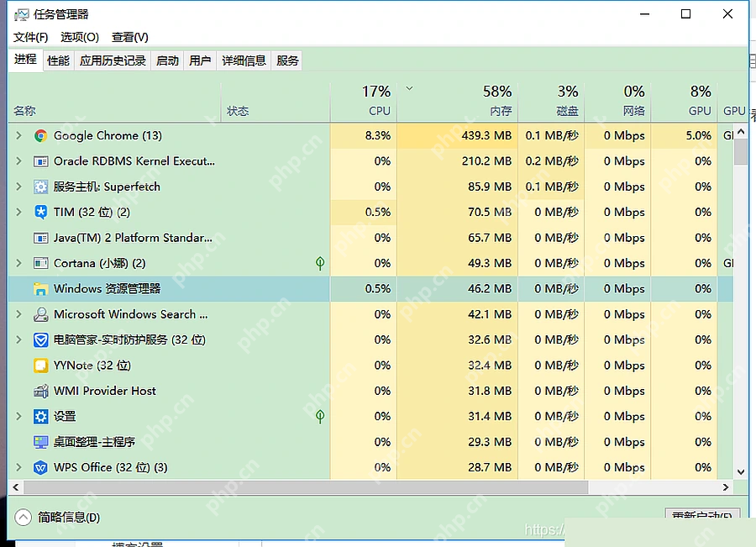
Task: Open the 查看(V) menu
Action: point(129,37)
